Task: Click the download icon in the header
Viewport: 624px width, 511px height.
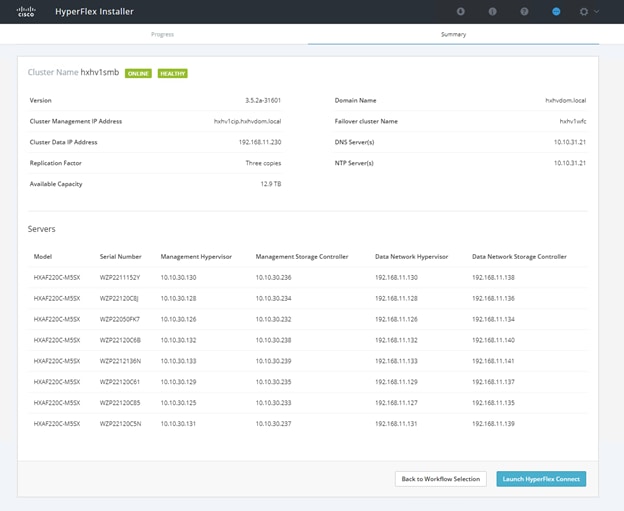Action: [x=460, y=12]
